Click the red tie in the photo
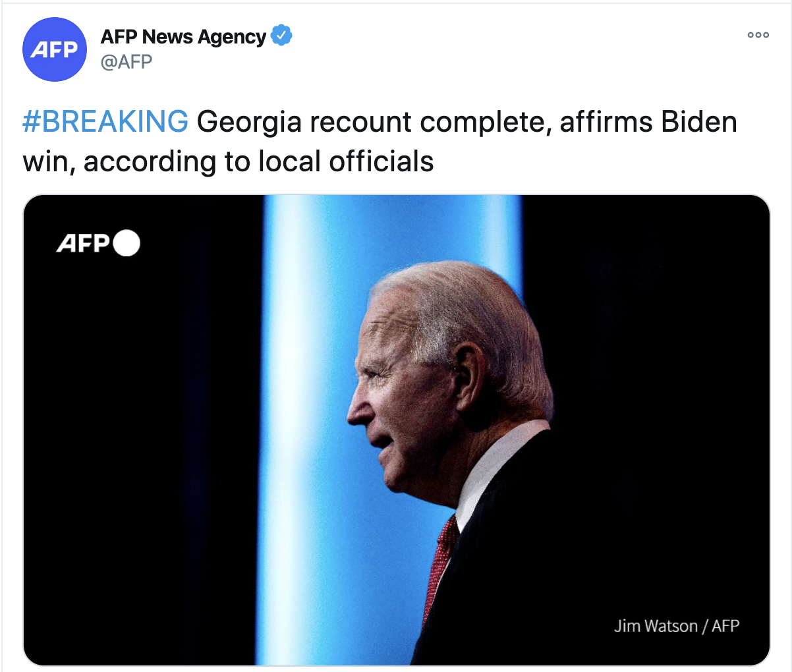The image size is (792, 672). pos(440,560)
